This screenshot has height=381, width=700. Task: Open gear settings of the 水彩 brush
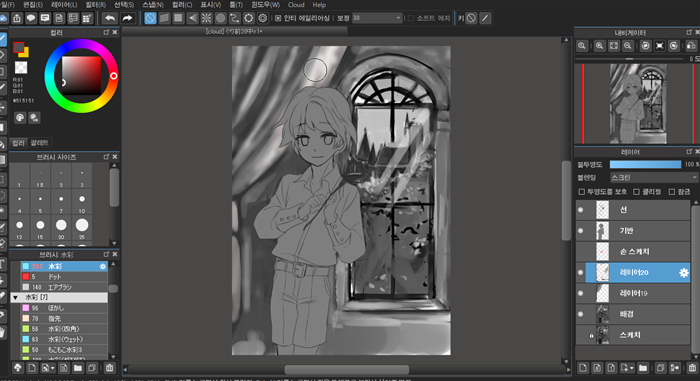103,266
